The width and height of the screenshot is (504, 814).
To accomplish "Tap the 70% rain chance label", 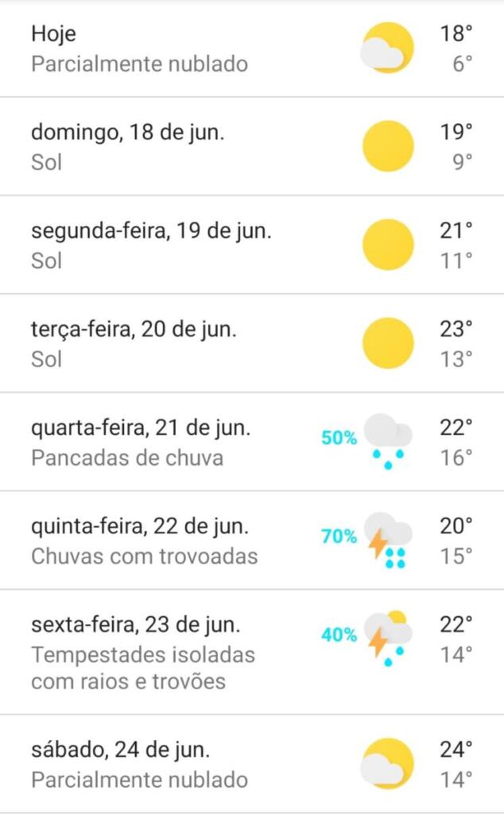I will pyautogui.click(x=339, y=537).
